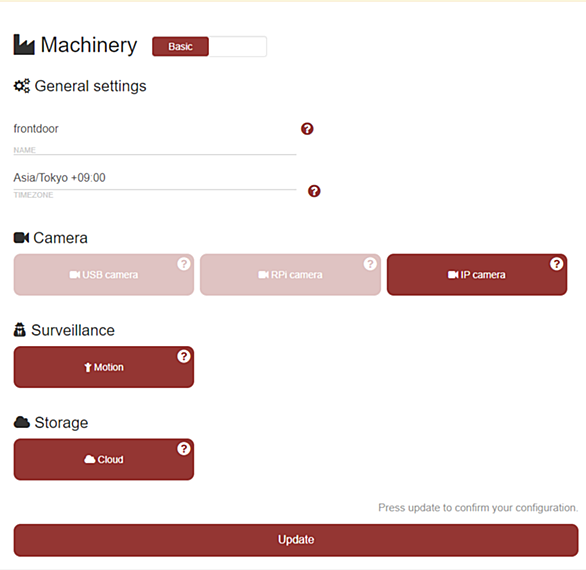This screenshot has width=586, height=570.
Task: Click the Camera section video icon
Action: (x=21, y=238)
